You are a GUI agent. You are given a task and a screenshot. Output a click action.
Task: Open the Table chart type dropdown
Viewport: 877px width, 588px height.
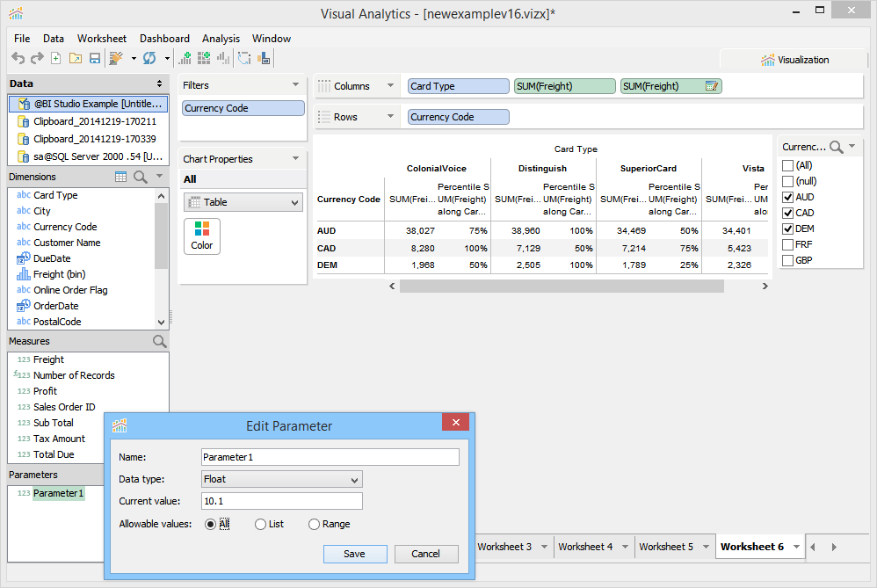coord(243,202)
